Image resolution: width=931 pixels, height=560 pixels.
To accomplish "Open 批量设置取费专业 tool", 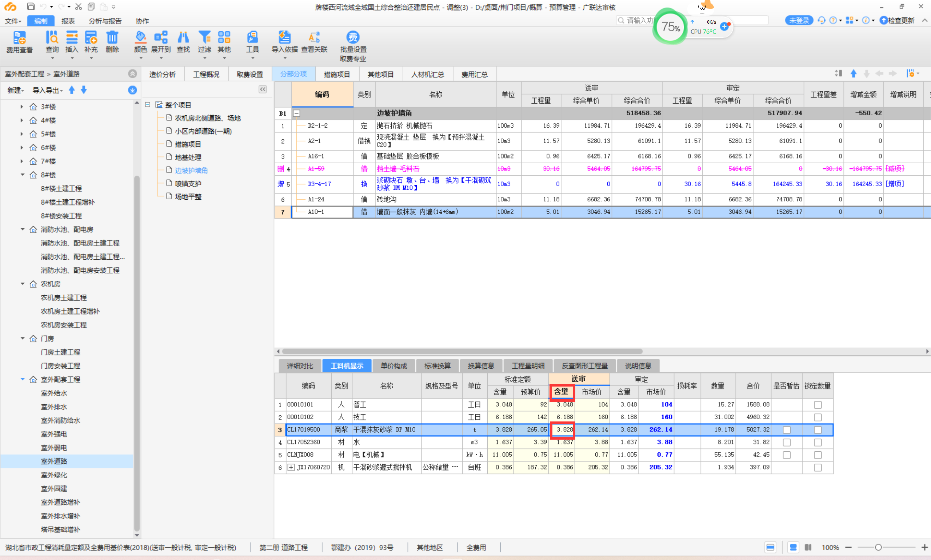I will point(353,46).
